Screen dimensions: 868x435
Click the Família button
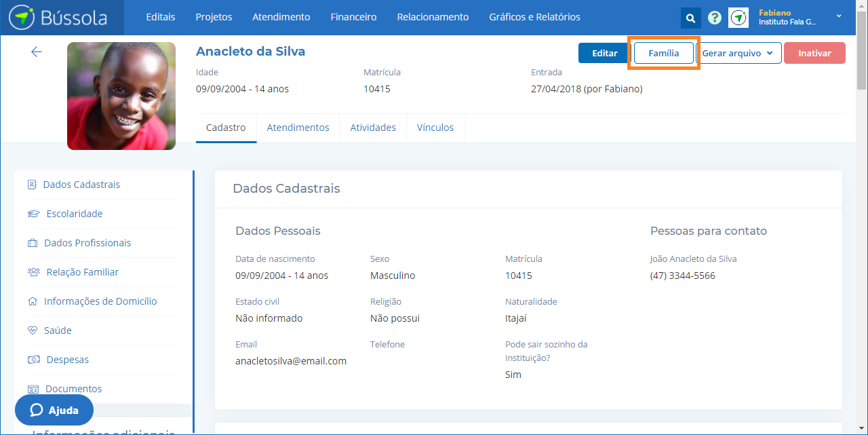point(664,53)
